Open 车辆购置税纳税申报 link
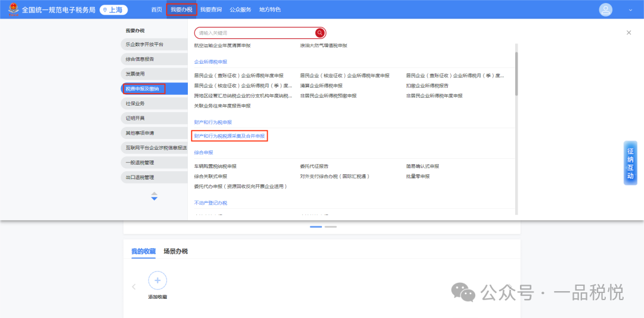Viewport: 644px width, 318px height. coord(215,166)
